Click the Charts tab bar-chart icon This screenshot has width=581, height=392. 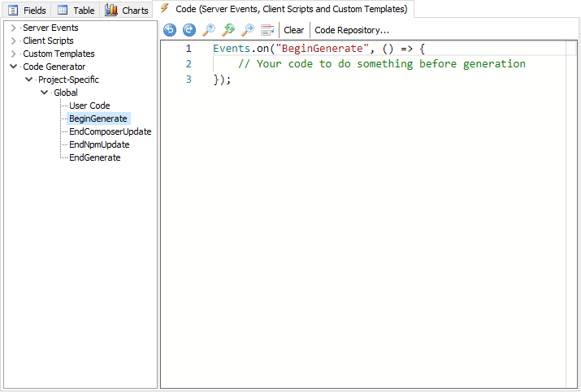(111, 11)
